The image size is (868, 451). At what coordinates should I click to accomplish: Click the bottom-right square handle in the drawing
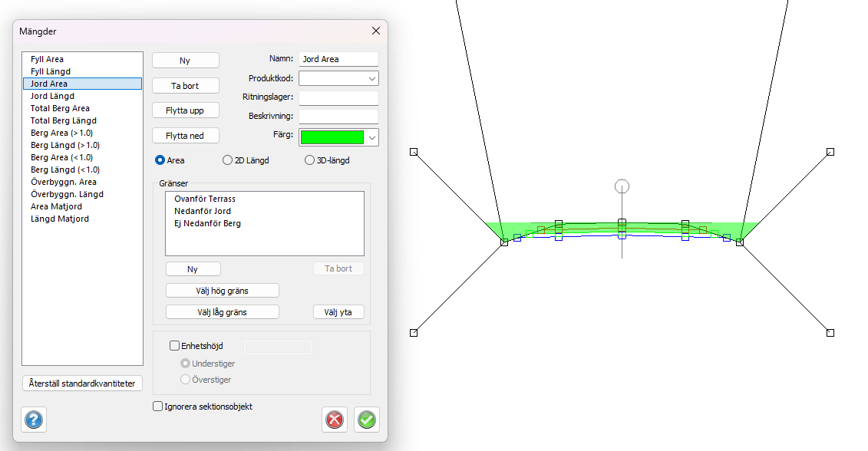pyautogui.click(x=830, y=333)
